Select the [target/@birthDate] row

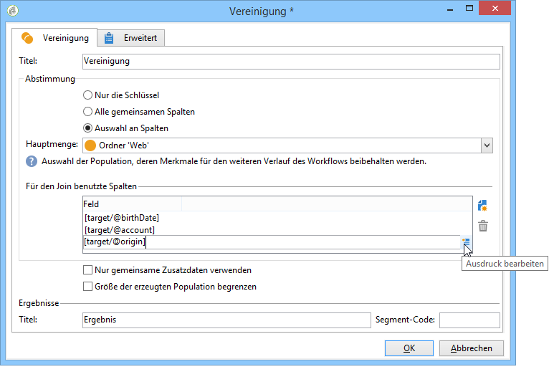coord(121,218)
